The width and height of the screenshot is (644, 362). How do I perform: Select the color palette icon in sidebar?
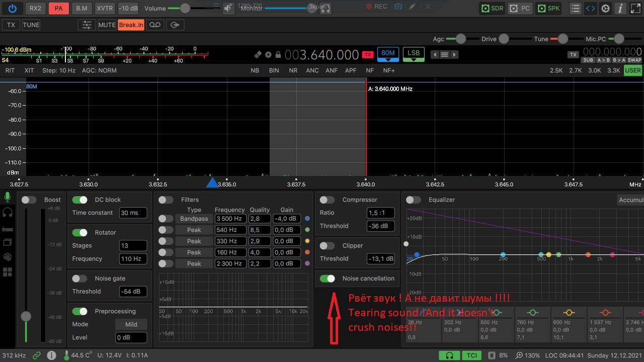(8, 257)
